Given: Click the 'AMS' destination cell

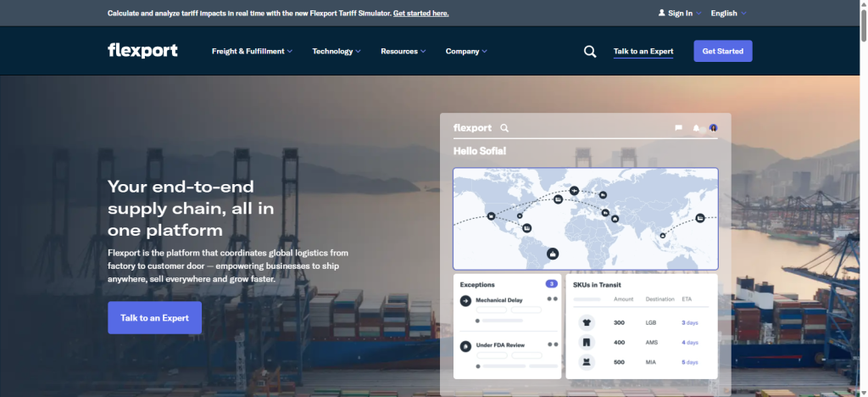Looking at the screenshot, I should point(652,343).
